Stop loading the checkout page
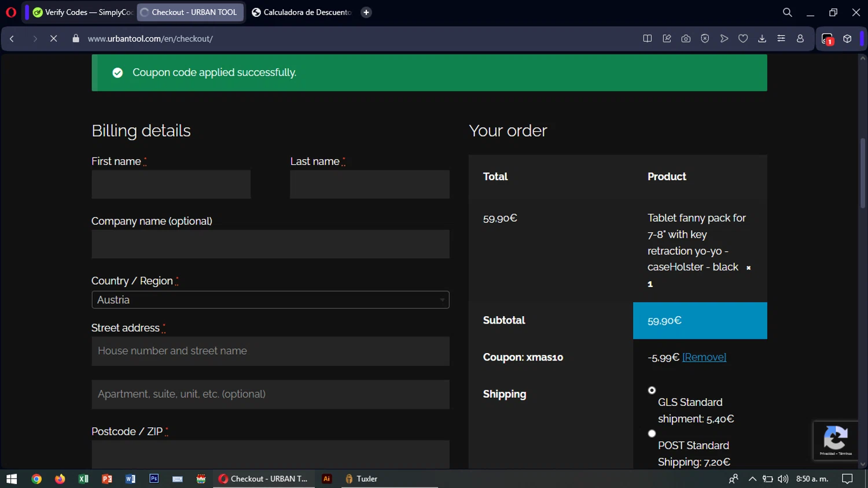 53,39
